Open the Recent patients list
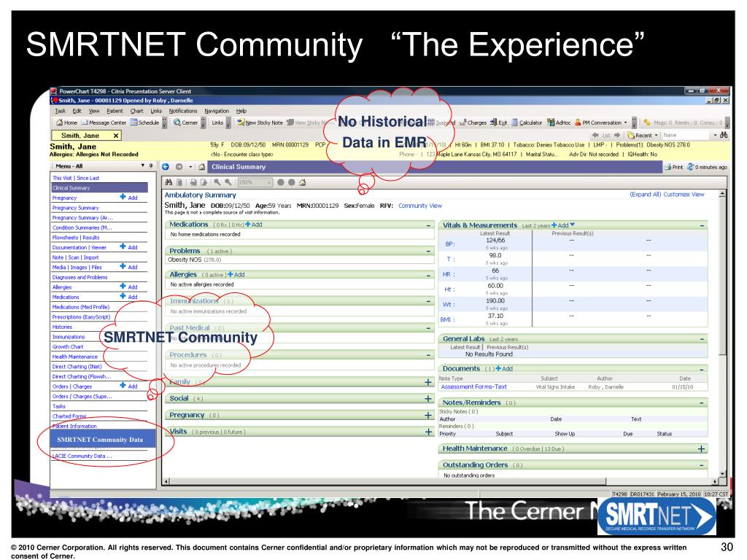 tap(643, 135)
